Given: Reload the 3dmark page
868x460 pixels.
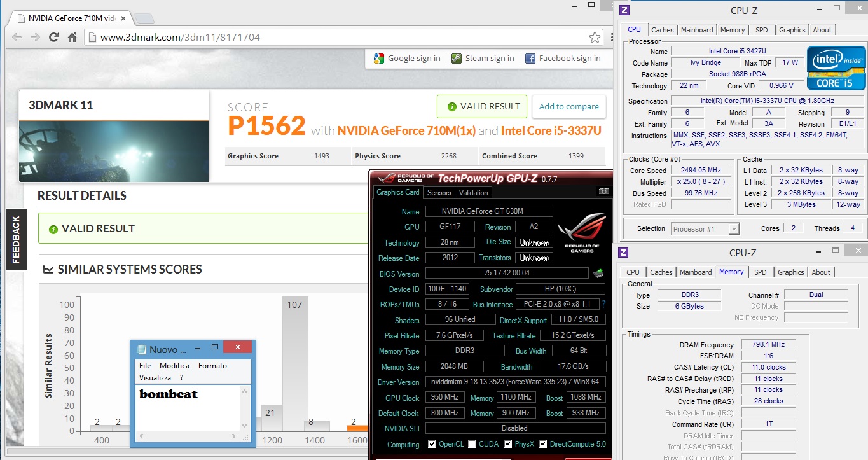Looking at the screenshot, I should coord(53,38).
